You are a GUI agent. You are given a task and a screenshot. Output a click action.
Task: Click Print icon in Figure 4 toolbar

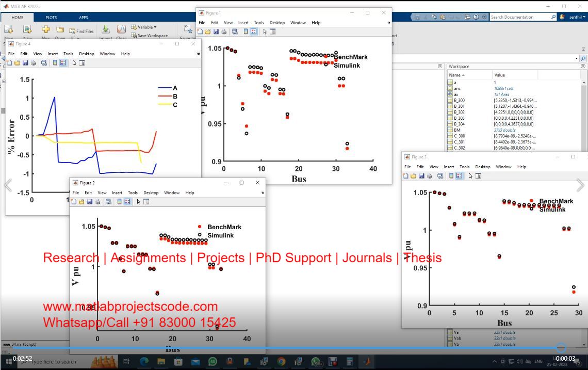point(34,63)
